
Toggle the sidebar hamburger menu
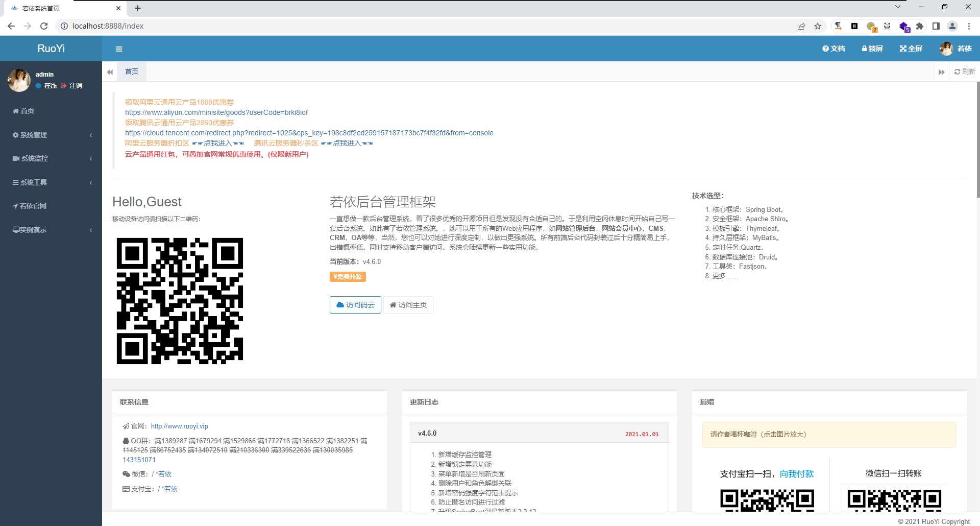[119, 49]
